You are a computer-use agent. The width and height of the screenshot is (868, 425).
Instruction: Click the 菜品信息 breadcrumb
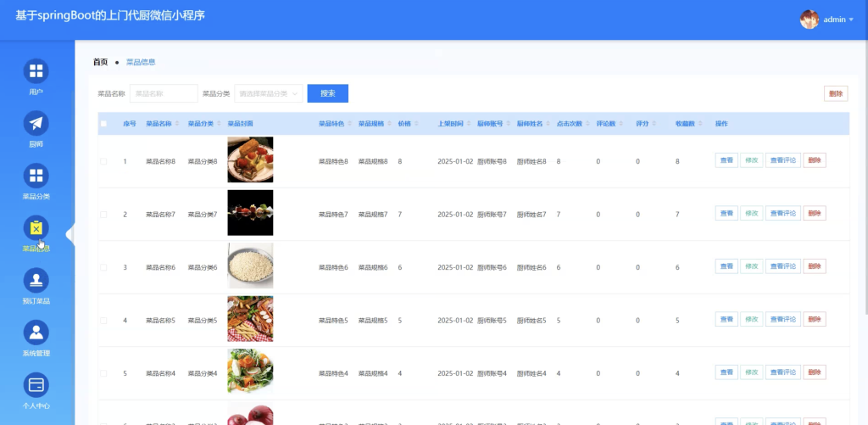141,62
